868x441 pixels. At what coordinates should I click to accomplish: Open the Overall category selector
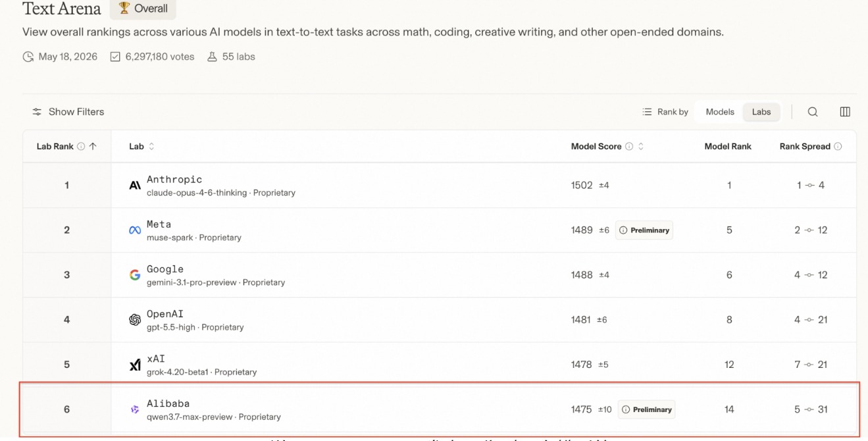[x=143, y=9]
